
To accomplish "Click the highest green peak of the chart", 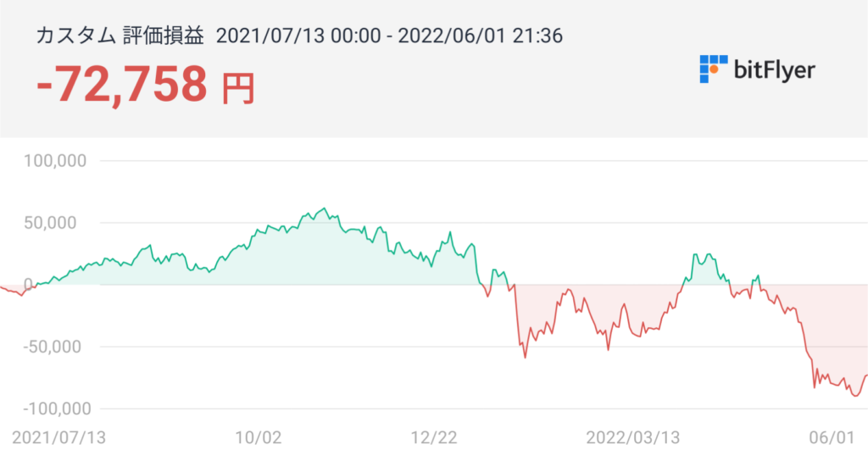I will click(325, 208).
